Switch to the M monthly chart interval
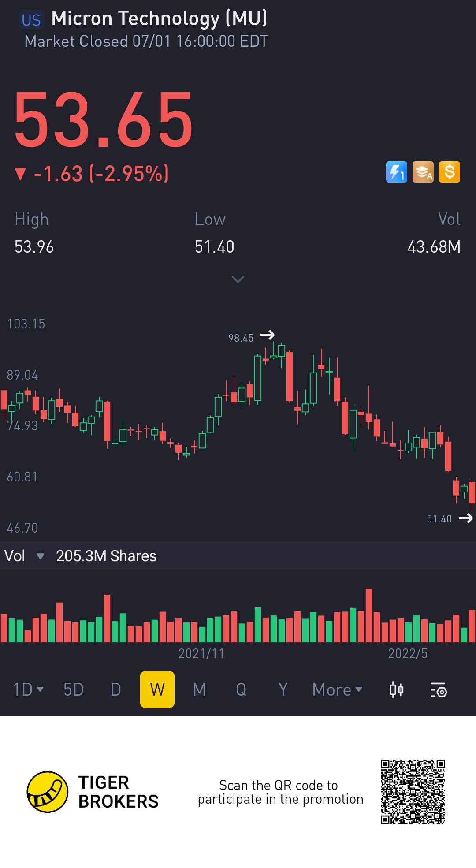 click(199, 689)
